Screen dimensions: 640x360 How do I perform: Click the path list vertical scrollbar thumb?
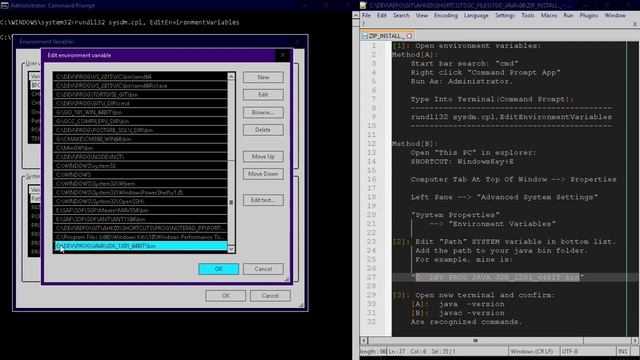[231, 202]
